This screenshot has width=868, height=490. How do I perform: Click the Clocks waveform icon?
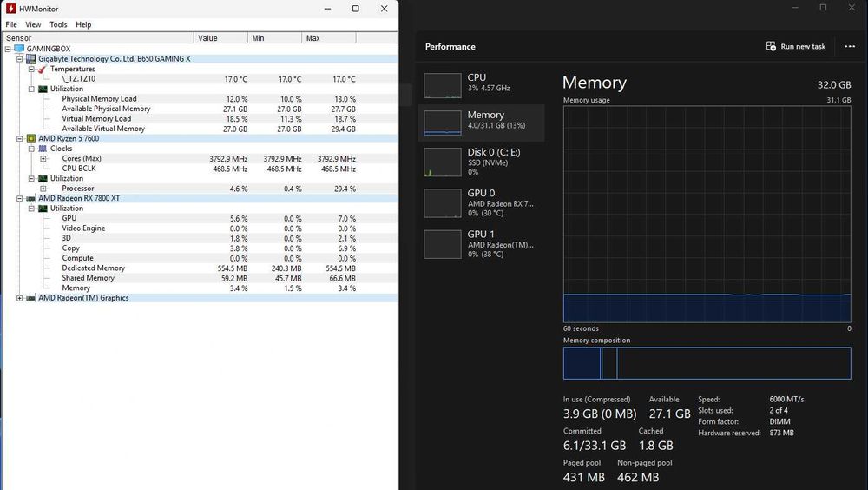(43, 149)
